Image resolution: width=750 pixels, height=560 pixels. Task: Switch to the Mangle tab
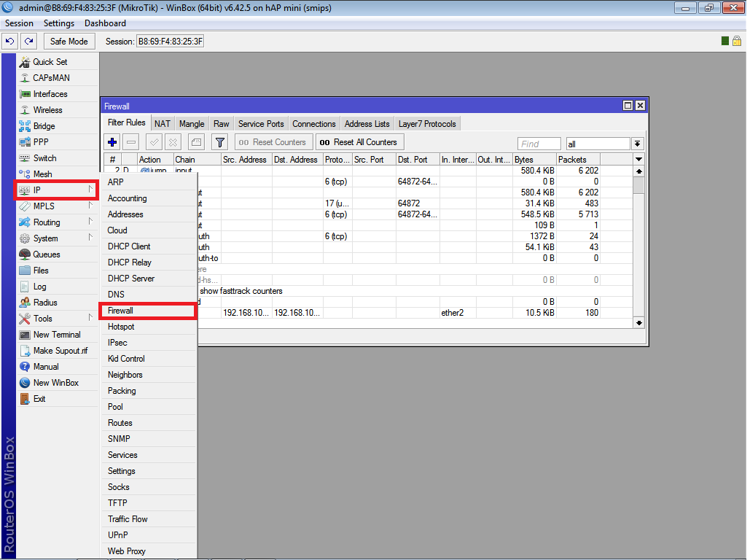click(x=192, y=123)
